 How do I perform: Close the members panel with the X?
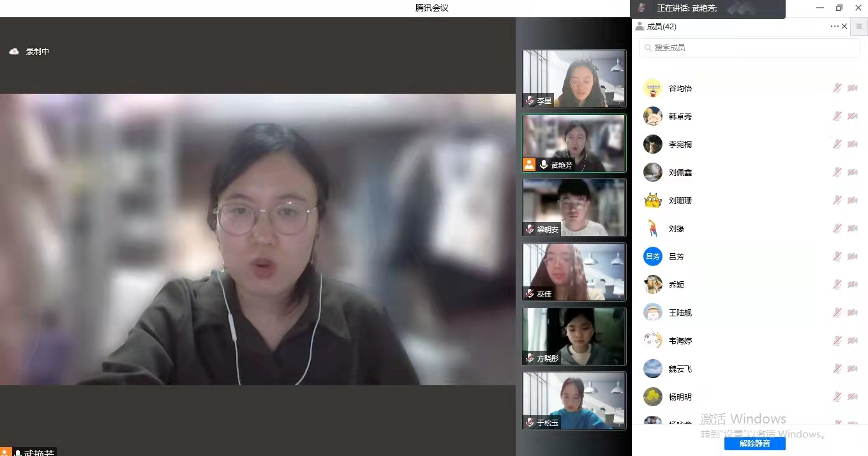click(844, 26)
